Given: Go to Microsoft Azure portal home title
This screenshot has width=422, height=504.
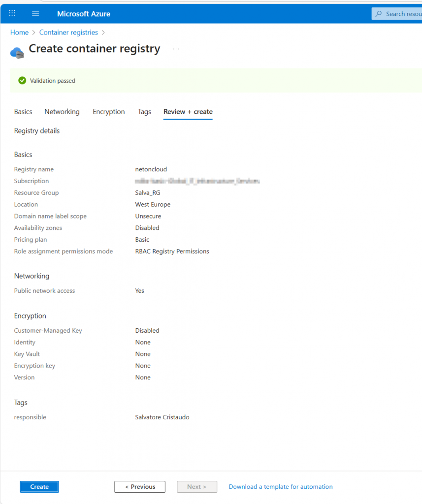Looking at the screenshot, I should click(x=84, y=14).
